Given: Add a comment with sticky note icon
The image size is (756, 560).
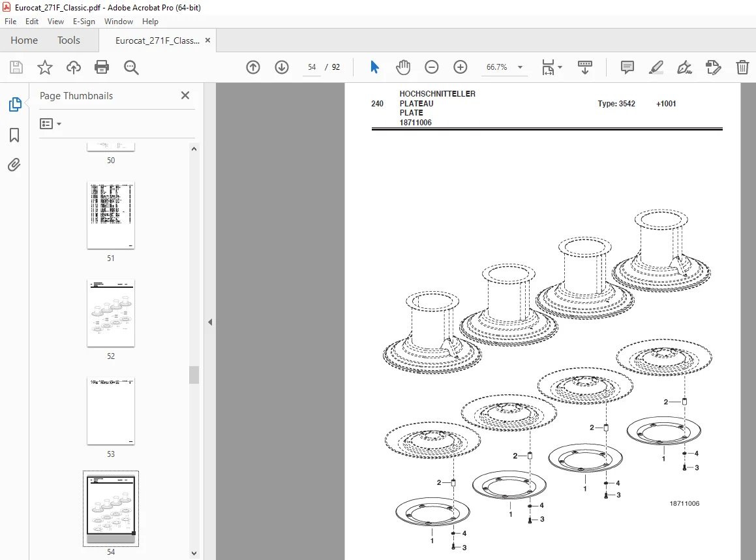Looking at the screenshot, I should coord(627,67).
